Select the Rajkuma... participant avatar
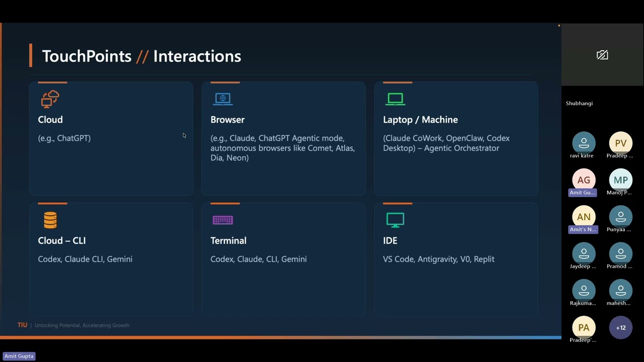This screenshot has width=644, height=362. point(584,291)
